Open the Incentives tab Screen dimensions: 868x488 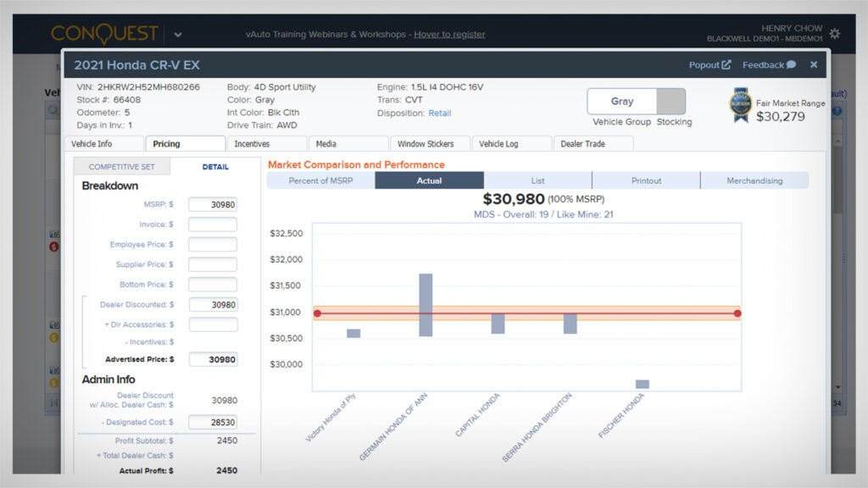(x=267, y=144)
